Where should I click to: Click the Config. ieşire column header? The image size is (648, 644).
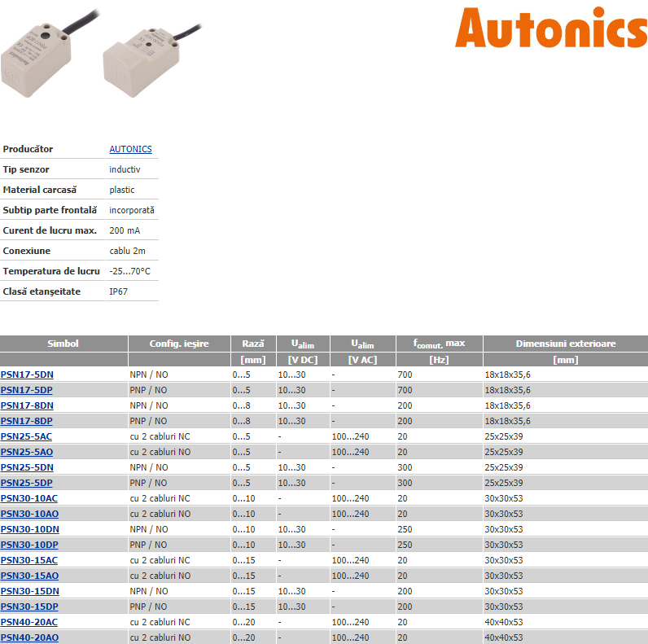(x=179, y=344)
